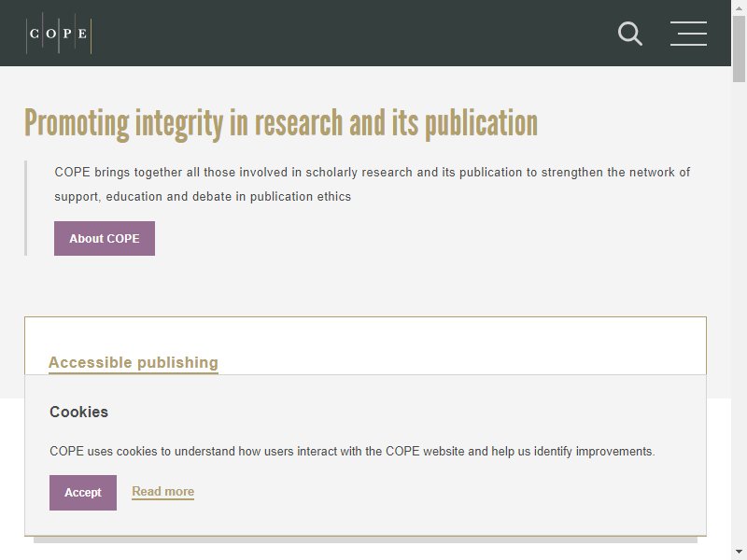Click the Promoting integrity in research headline
This screenshot has height=560, width=747.
(x=281, y=124)
